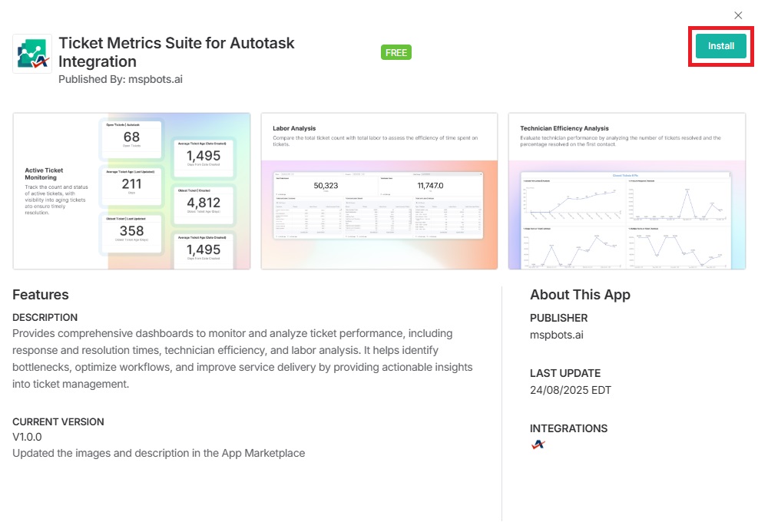Viewport: 758px width, 532px height.
Task: Click the Ticket Metrics Suite app logo
Action: pyautogui.click(x=32, y=54)
